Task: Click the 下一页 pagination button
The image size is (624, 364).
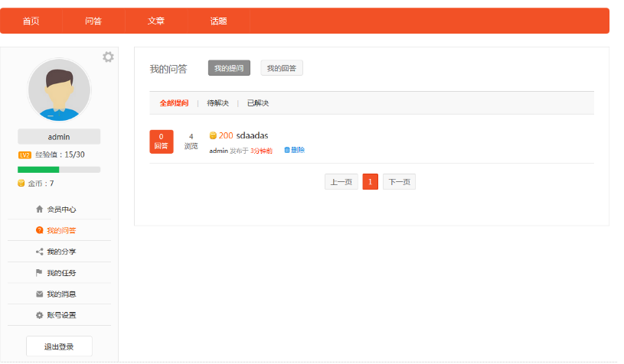Action: [399, 181]
